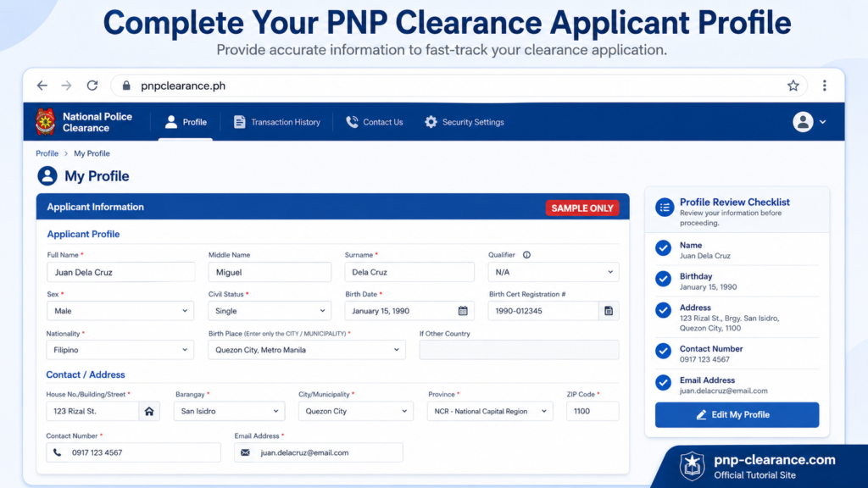
Task: Expand the account menu chevron
Action: click(822, 122)
